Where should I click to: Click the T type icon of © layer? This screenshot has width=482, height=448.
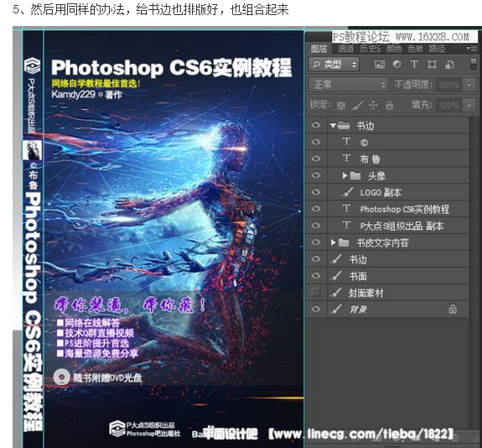click(x=346, y=141)
